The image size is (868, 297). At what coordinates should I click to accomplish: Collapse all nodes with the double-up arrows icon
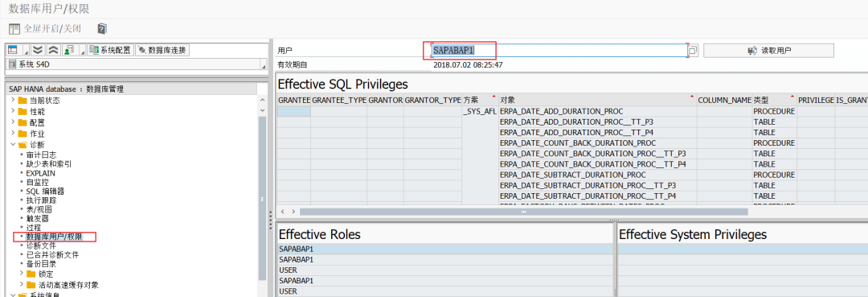(x=52, y=50)
